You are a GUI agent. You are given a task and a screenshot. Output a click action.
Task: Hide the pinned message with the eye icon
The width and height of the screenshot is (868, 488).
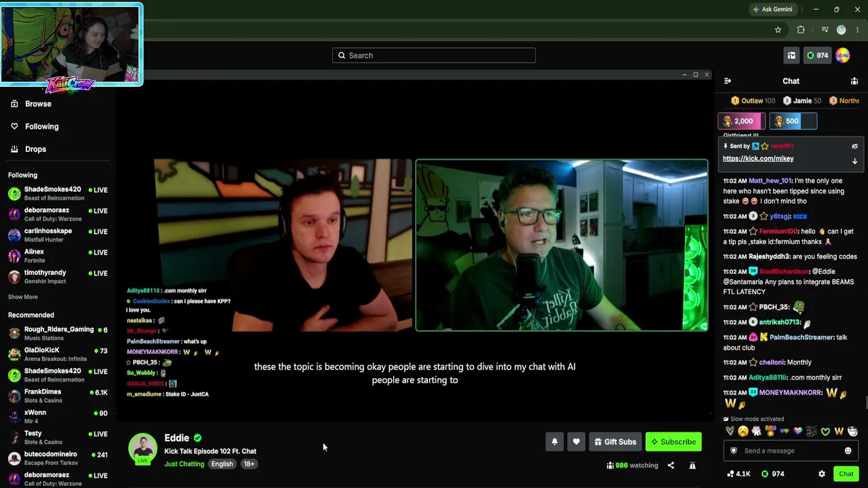click(x=854, y=146)
